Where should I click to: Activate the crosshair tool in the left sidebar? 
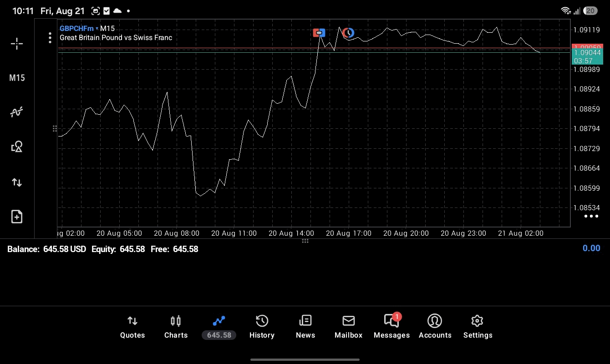tap(17, 44)
